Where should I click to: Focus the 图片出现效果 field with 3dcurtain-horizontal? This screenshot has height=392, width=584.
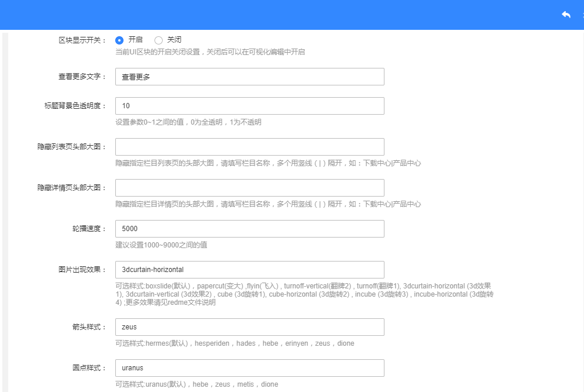249,270
